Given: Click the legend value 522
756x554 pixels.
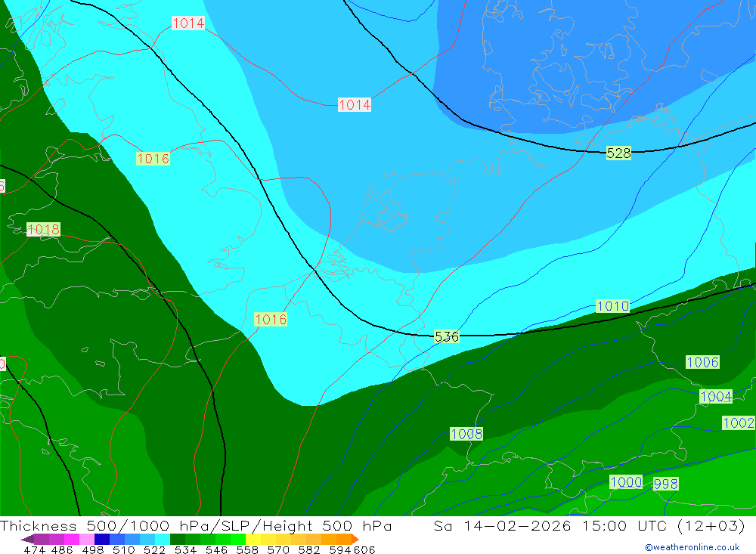Looking at the screenshot, I should pyautogui.click(x=154, y=549).
